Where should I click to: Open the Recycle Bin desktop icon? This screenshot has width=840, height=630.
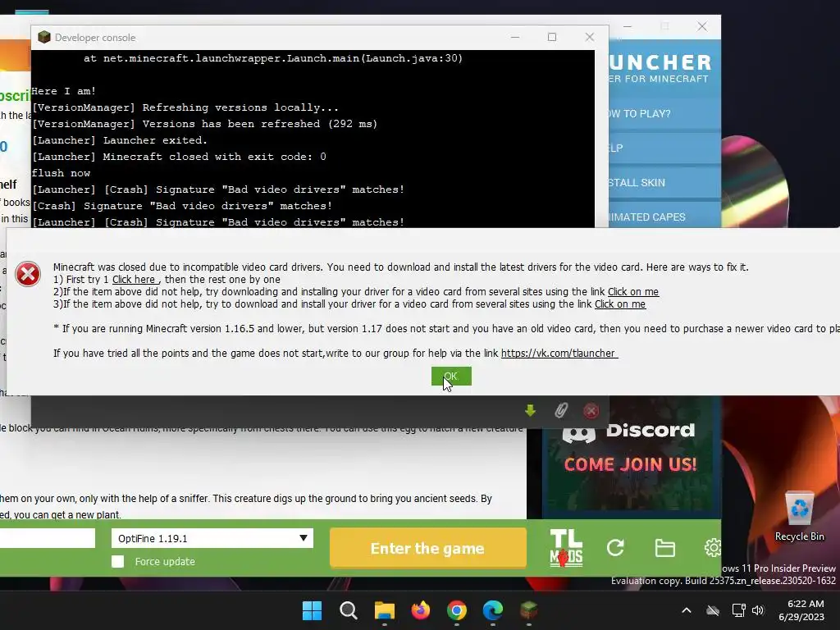point(799,516)
